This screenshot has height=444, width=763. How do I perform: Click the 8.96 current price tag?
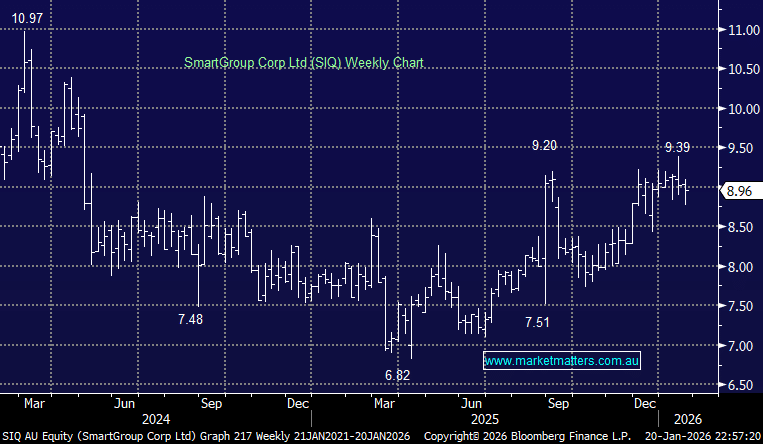click(x=737, y=190)
